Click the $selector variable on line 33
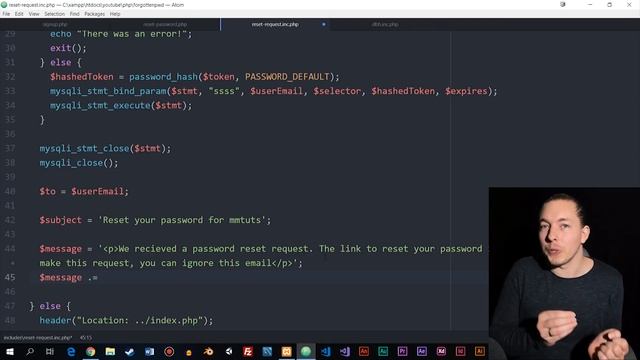The width and height of the screenshot is (640, 360). [x=337, y=91]
